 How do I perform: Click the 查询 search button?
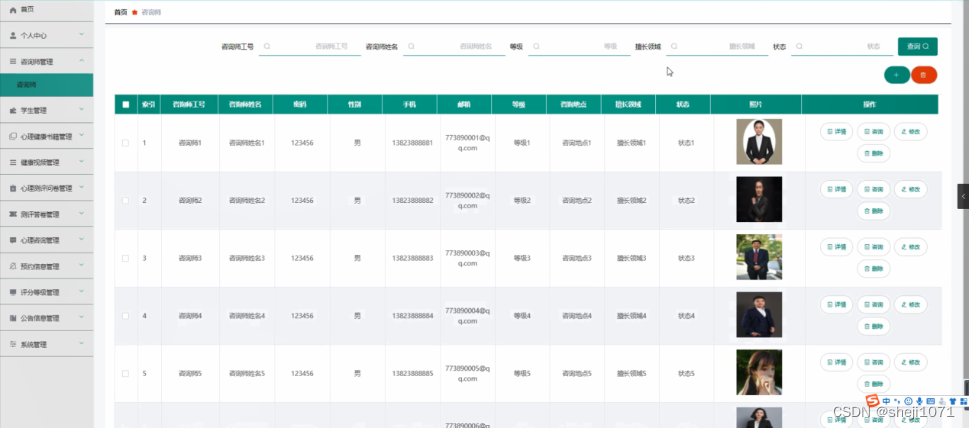point(917,46)
